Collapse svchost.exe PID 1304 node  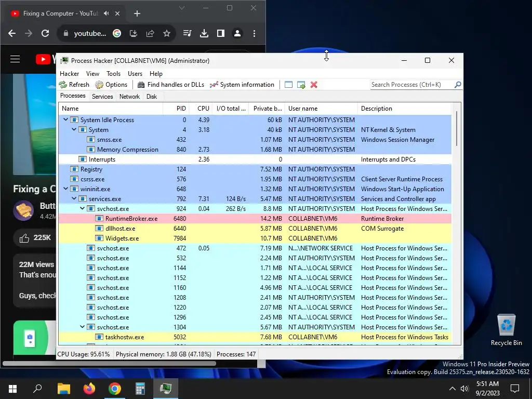click(82, 327)
